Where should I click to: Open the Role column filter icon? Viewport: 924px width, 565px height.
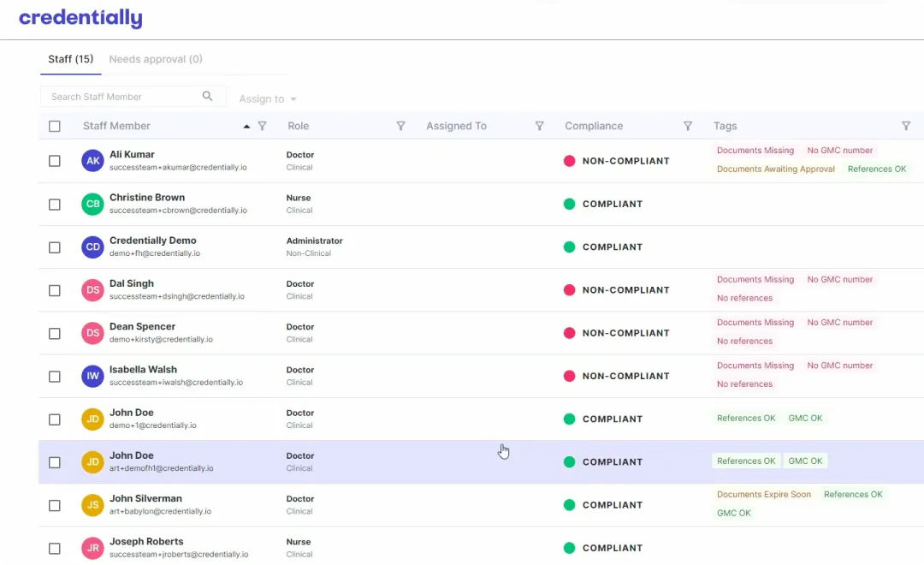[x=400, y=126]
